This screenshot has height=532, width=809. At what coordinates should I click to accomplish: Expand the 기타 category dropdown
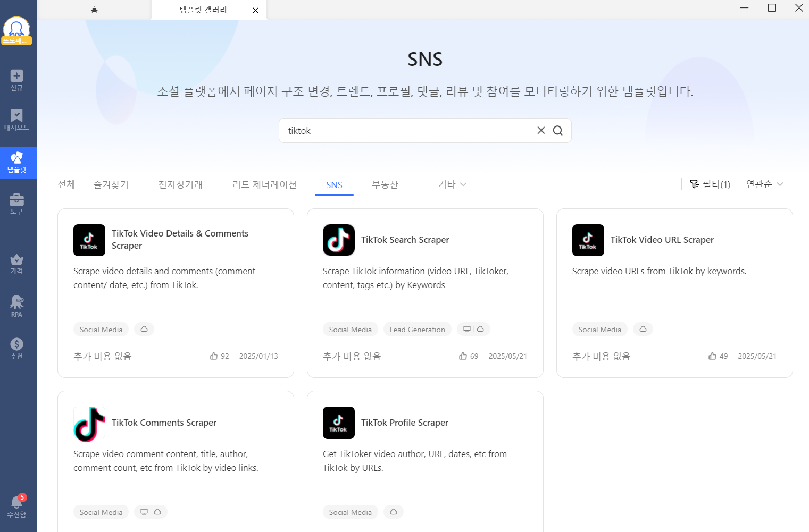coord(452,184)
